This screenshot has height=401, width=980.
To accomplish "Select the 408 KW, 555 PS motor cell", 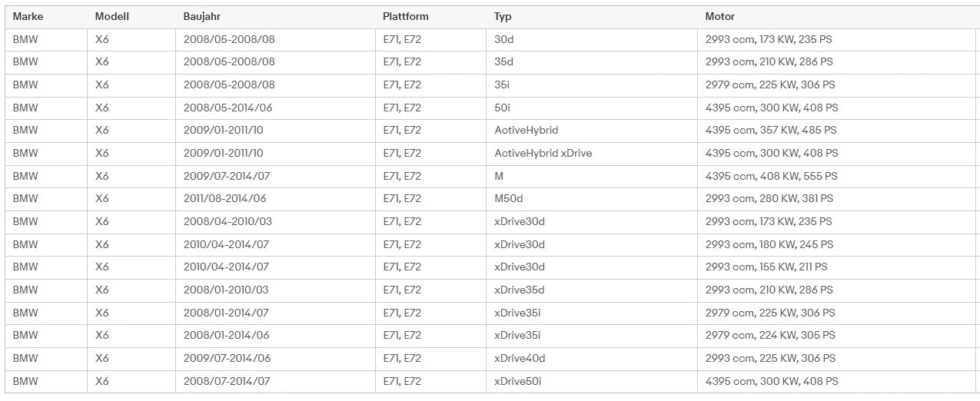I will (838, 176).
